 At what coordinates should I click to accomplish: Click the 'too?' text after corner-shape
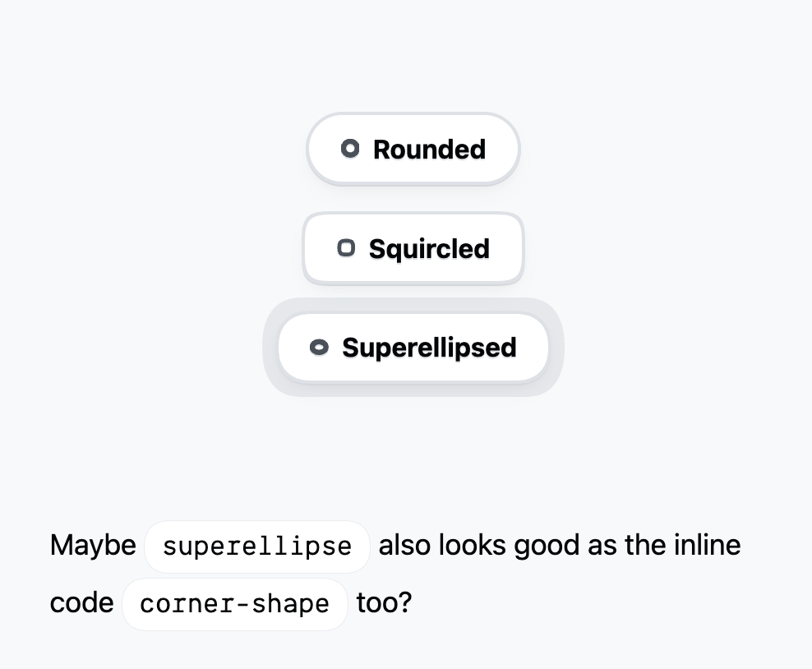click(384, 604)
